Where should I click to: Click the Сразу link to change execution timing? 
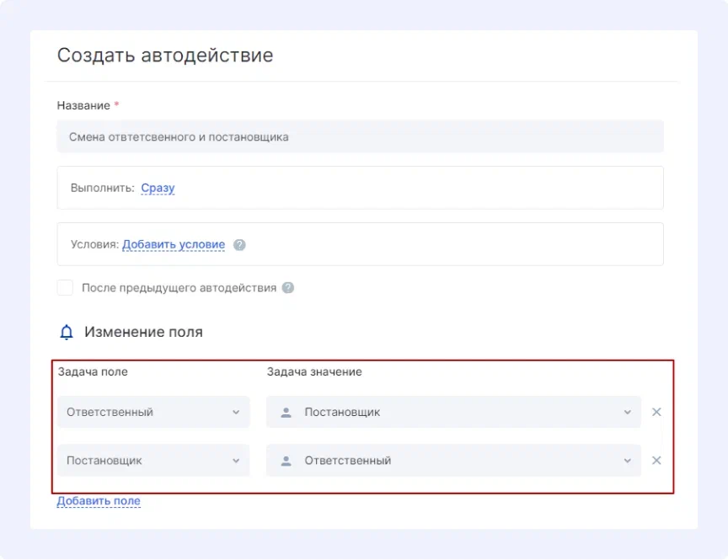(x=158, y=188)
